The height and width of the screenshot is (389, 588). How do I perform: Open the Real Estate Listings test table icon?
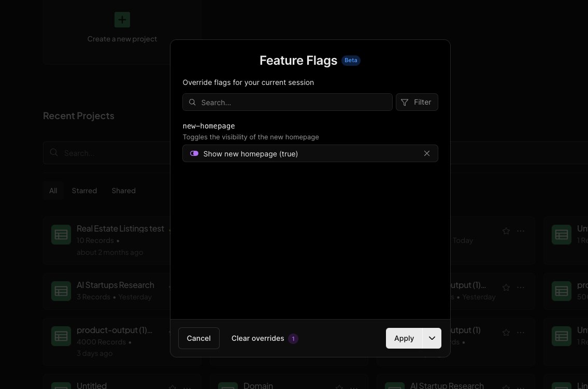tap(61, 235)
